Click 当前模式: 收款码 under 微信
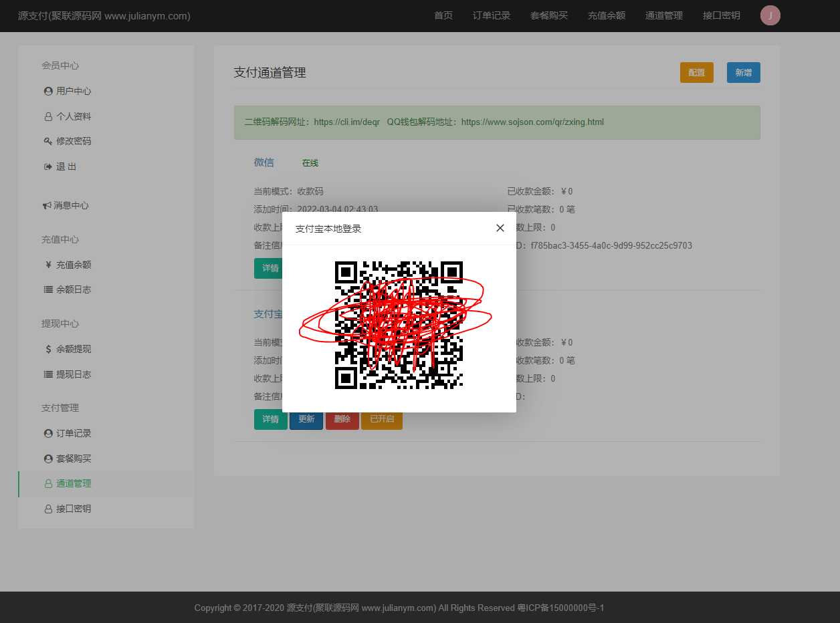The width and height of the screenshot is (840, 623). tap(288, 191)
